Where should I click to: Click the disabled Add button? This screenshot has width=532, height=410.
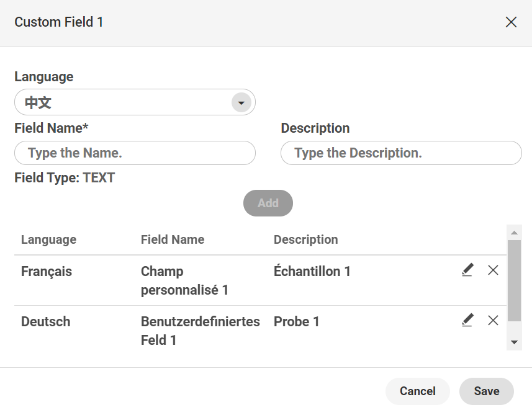click(268, 203)
